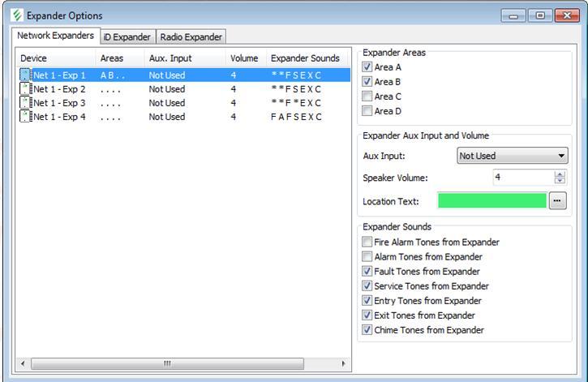Sort list by Volume column header
This screenshot has width=588, height=382.
[x=244, y=58]
